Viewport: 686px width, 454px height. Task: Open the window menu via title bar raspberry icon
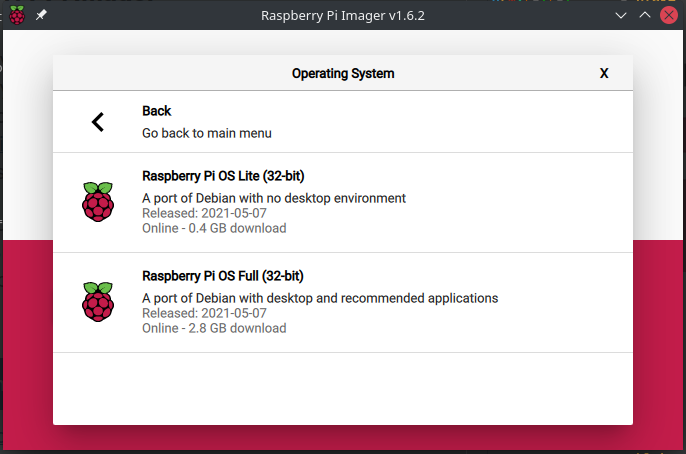(x=17, y=15)
